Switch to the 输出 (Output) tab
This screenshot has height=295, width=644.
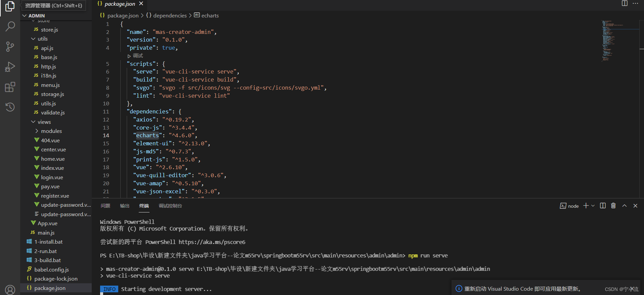point(125,206)
